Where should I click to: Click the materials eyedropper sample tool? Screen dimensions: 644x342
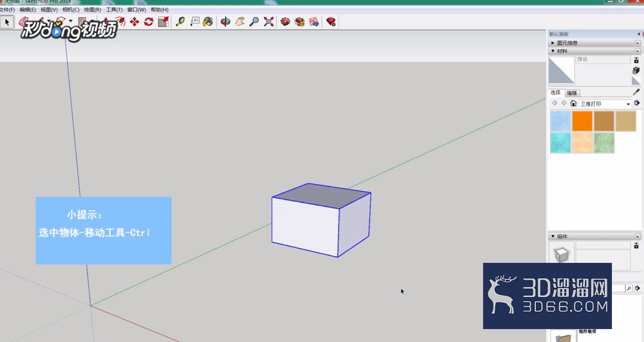tap(636, 92)
